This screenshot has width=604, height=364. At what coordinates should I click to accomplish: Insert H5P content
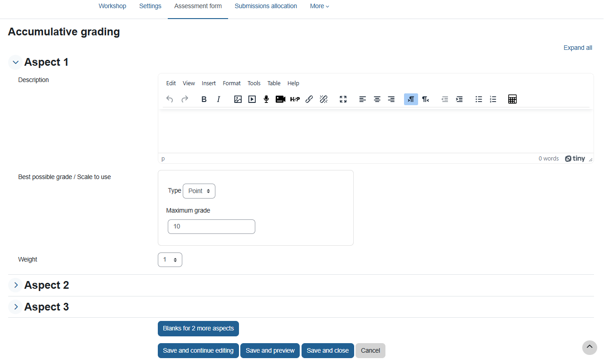pos(295,99)
